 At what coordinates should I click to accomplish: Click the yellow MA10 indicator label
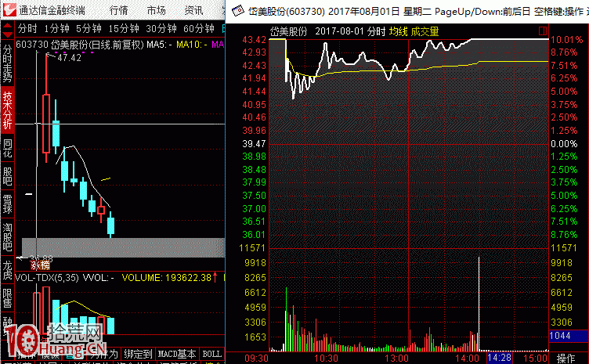(192, 45)
